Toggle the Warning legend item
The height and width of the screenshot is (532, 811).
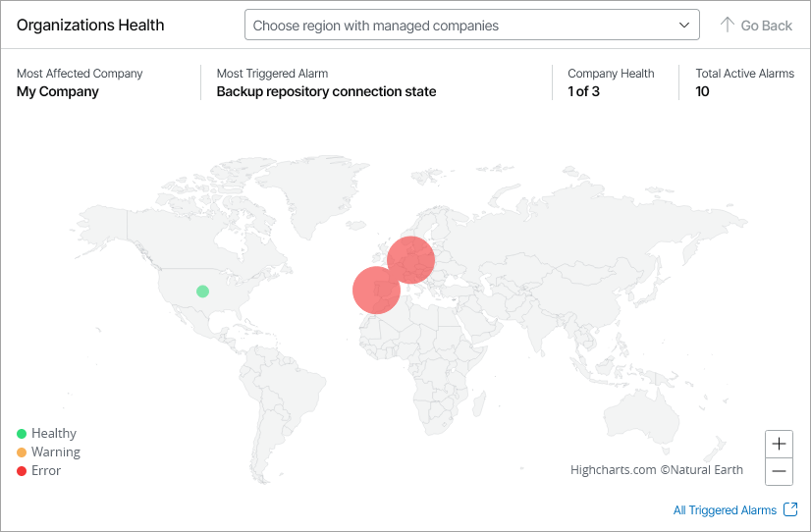click(55, 452)
